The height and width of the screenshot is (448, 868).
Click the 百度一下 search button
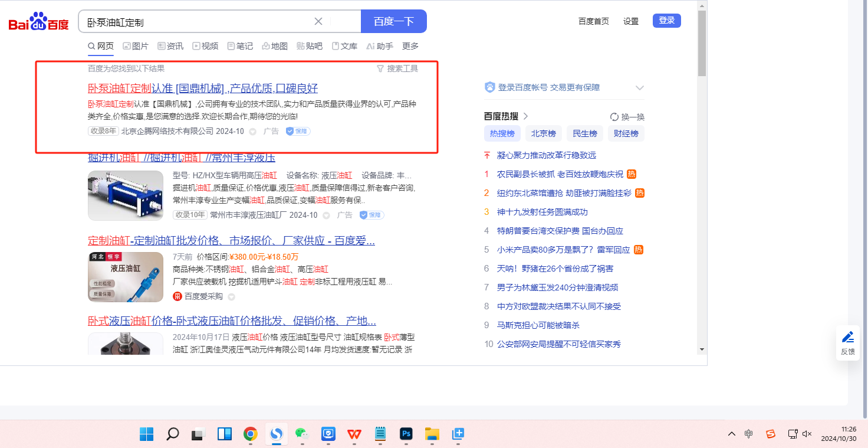393,22
